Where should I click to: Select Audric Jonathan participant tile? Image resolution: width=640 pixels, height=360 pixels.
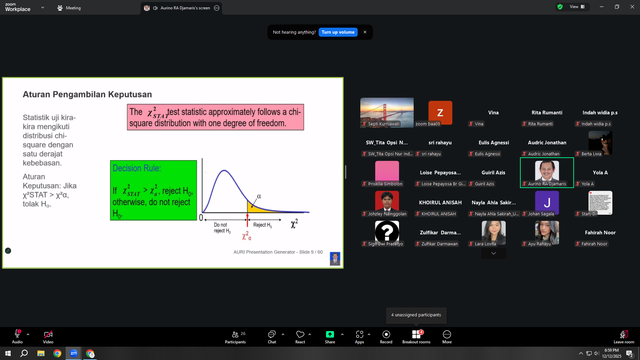[x=547, y=143]
